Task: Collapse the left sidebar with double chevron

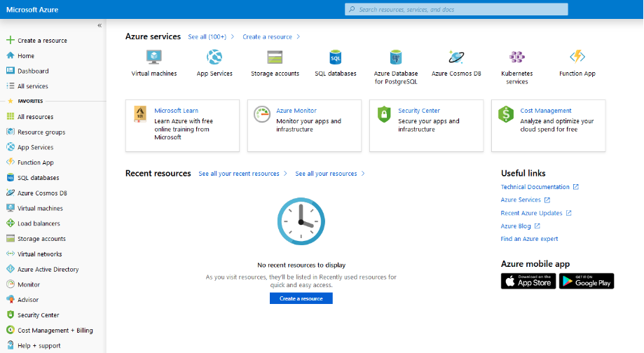Action: 100,25
